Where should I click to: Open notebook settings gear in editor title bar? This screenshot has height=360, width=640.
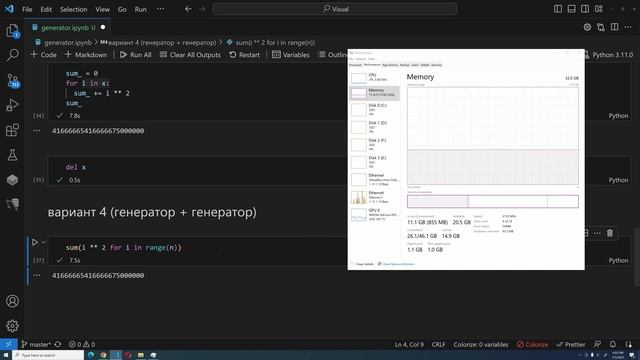pos(587,27)
